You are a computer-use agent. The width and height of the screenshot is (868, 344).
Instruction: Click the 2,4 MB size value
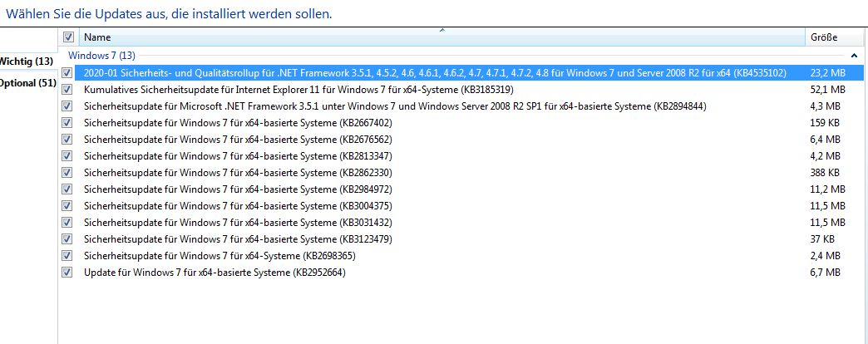(826, 256)
